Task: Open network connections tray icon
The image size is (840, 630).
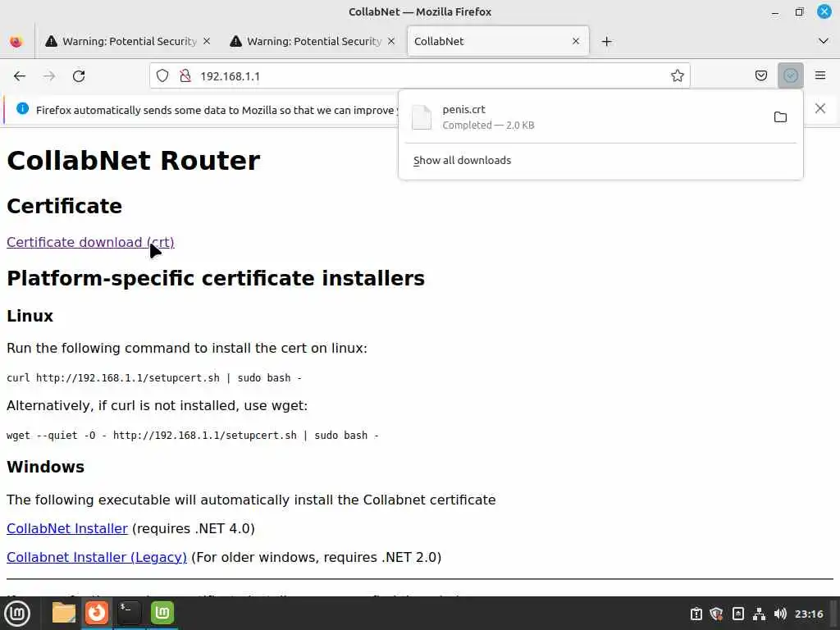Action: (759, 614)
